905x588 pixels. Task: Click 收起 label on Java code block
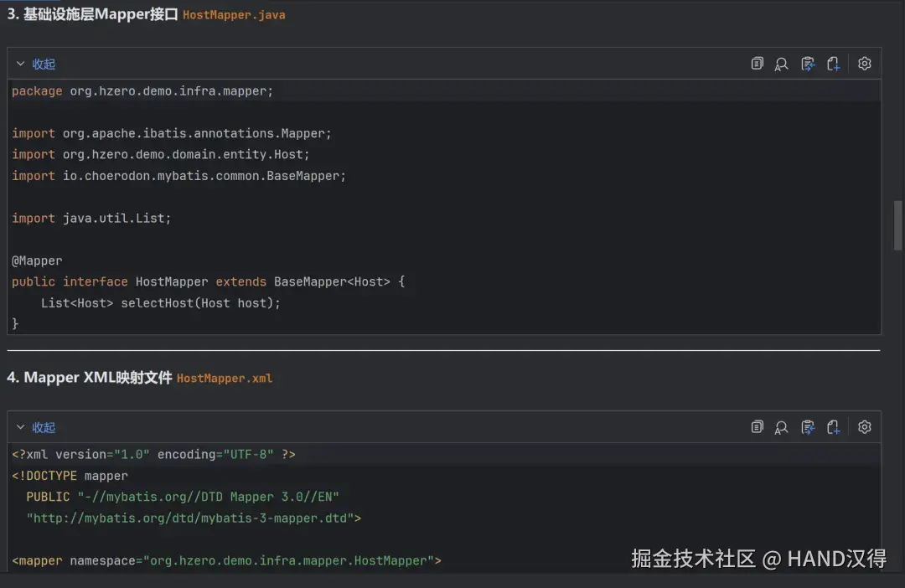click(44, 64)
